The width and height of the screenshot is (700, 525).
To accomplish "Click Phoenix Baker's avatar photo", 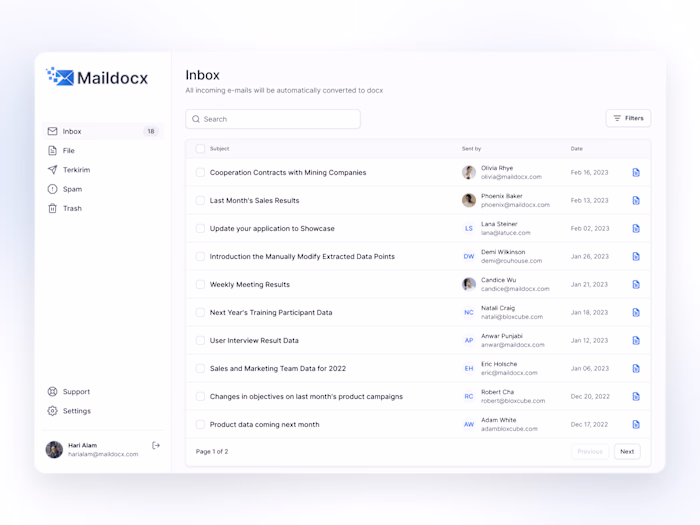I will [x=469, y=200].
